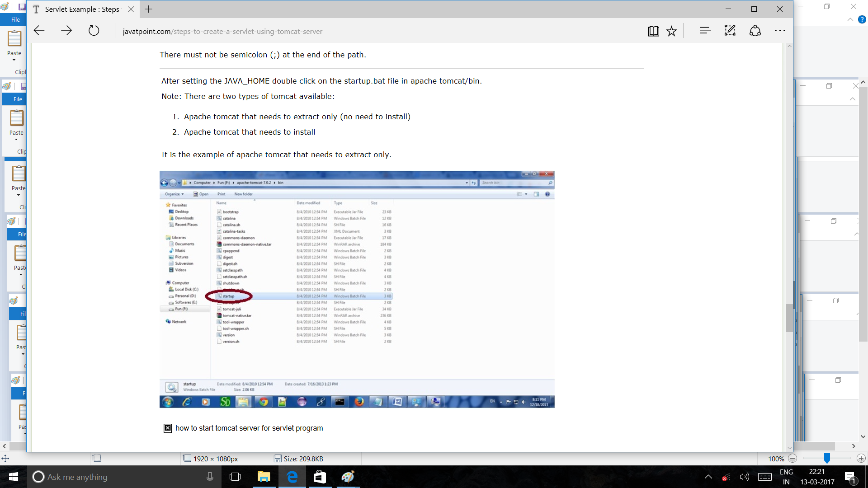Click the tomcat bin folder screenshot
868x488 pixels.
pyautogui.click(x=357, y=289)
